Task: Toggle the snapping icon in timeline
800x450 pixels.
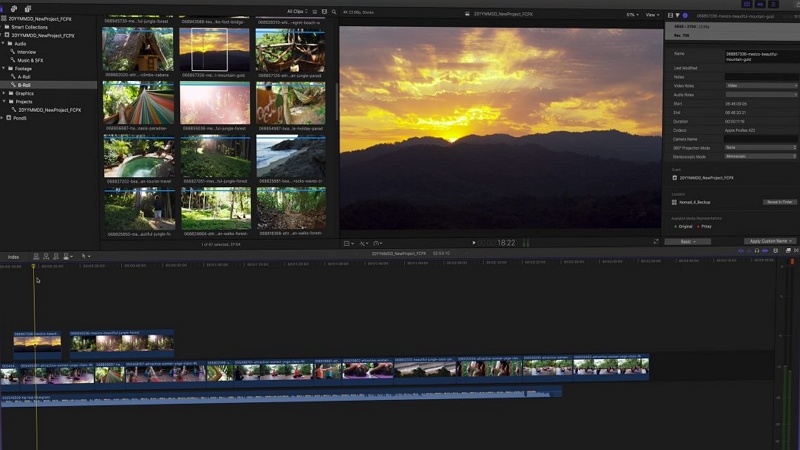Action: 765,251
